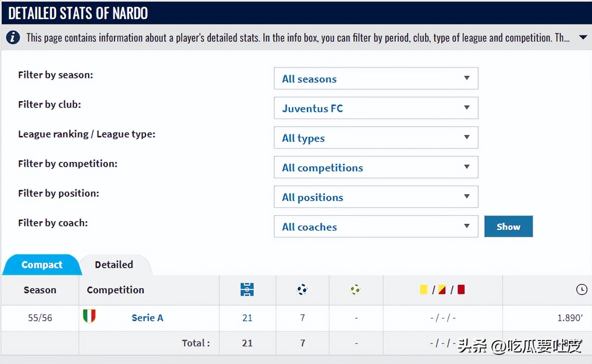Open the Juventus FC club dropdown

(376, 108)
